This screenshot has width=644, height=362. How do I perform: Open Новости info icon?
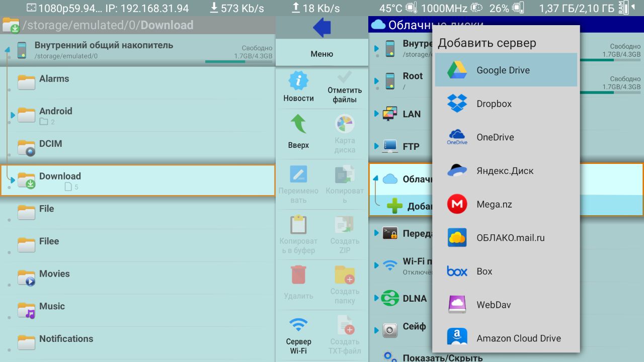click(x=298, y=80)
